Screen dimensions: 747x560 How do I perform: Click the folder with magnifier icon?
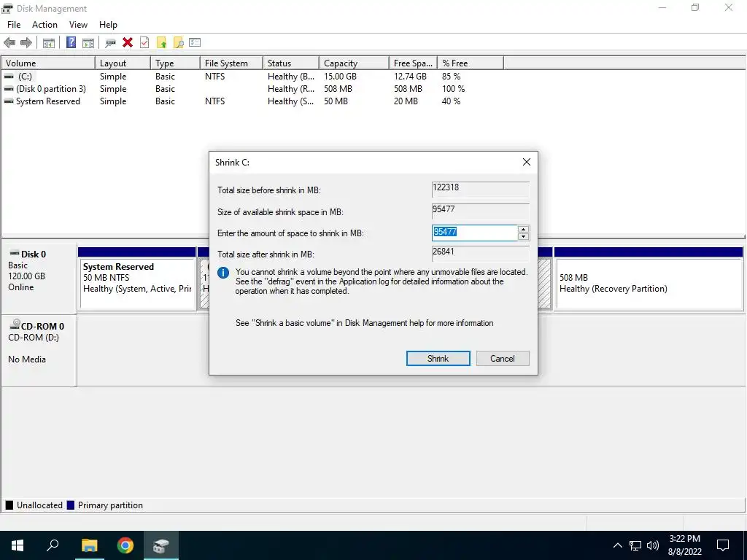(x=179, y=43)
